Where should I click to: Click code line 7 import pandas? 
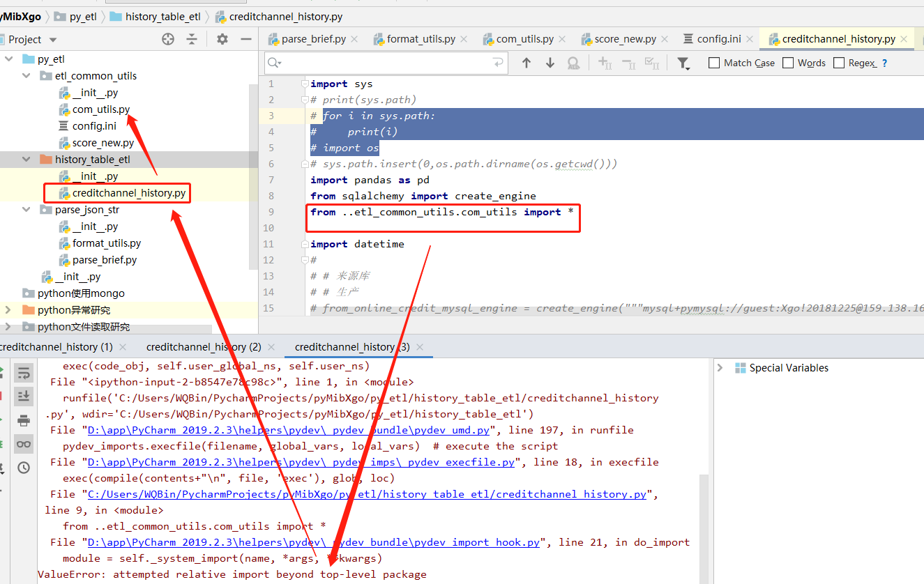(x=370, y=180)
